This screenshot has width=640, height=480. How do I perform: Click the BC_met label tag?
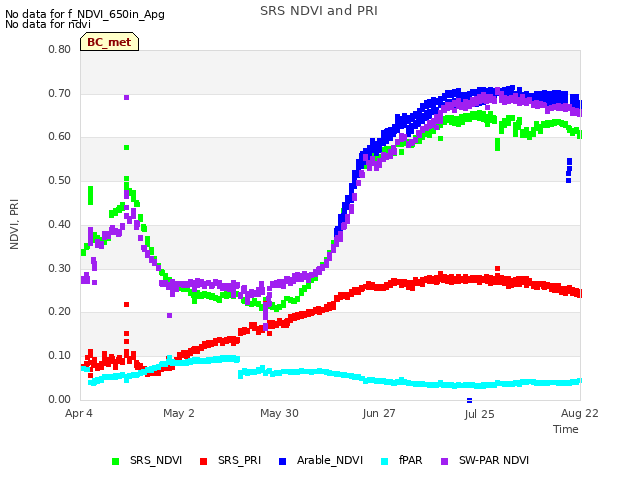(x=109, y=42)
